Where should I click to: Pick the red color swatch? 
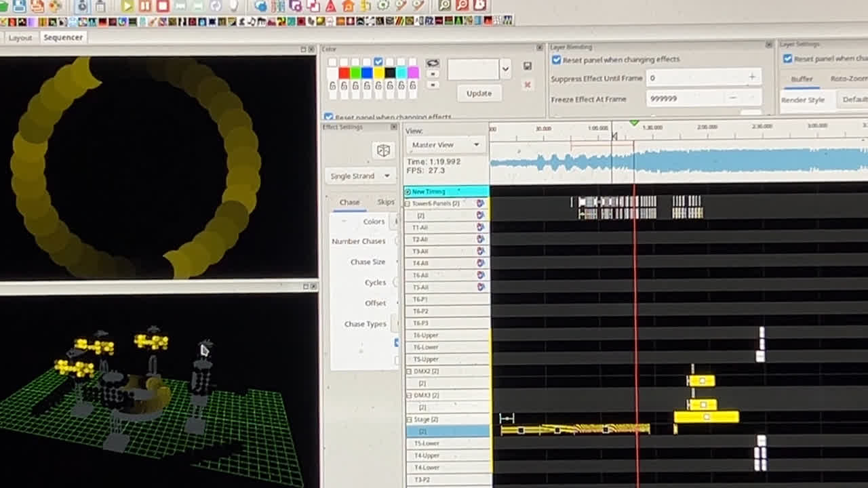(344, 73)
